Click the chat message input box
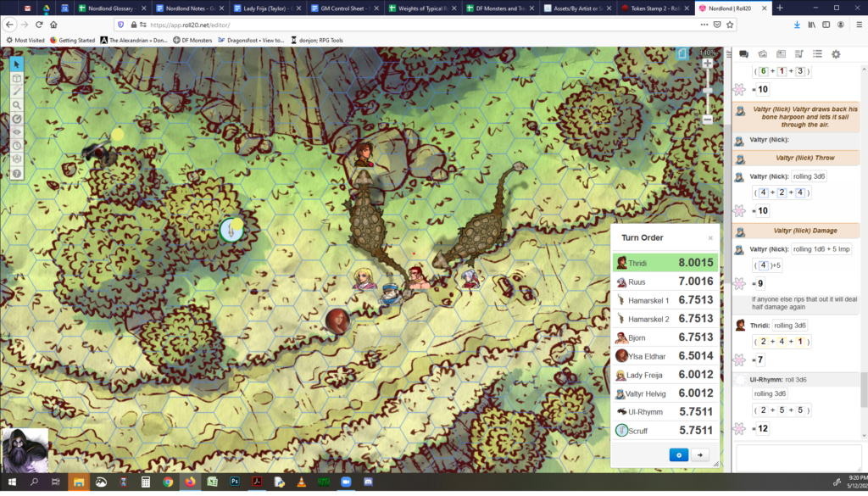The image size is (868, 496). tap(797, 458)
